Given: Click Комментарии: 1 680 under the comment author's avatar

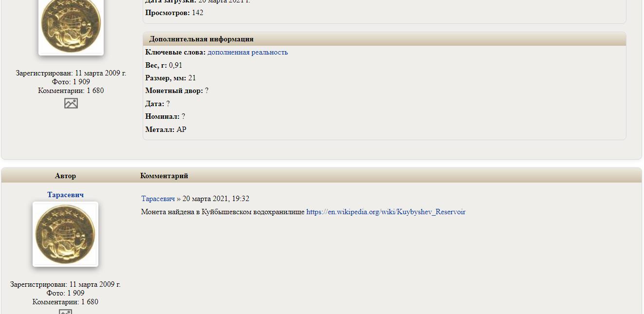Looking at the screenshot, I should tap(65, 302).
